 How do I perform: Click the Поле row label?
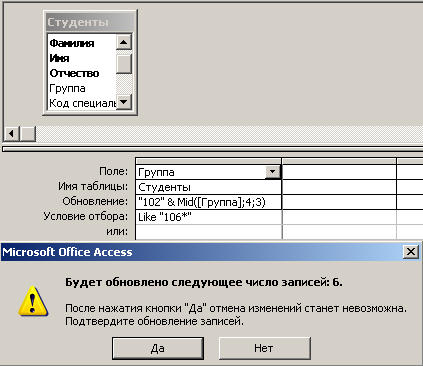coord(113,171)
